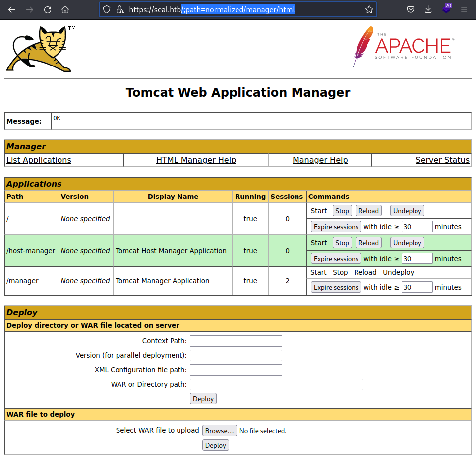Undeploy the root / application
This screenshot has height=459, width=476.
(x=407, y=211)
